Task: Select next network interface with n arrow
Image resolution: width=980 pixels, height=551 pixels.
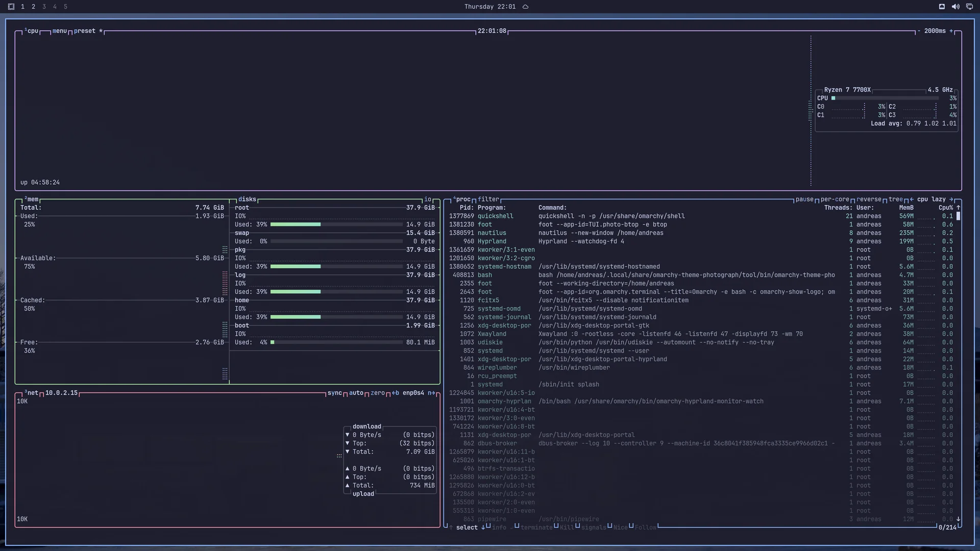Action: [x=431, y=393]
